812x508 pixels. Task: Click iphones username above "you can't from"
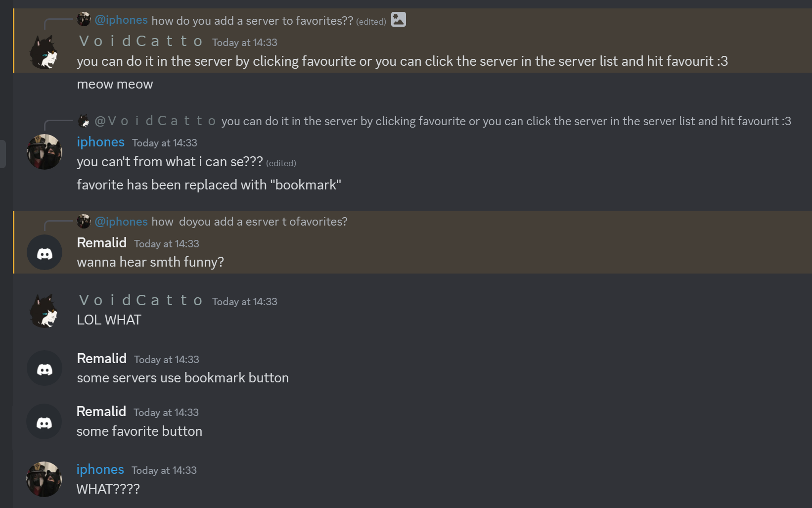click(x=101, y=142)
